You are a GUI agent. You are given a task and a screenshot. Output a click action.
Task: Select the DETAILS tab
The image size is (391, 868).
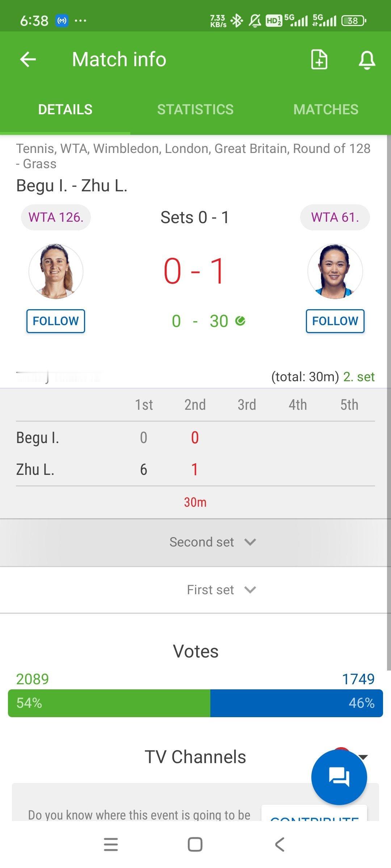point(65,109)
